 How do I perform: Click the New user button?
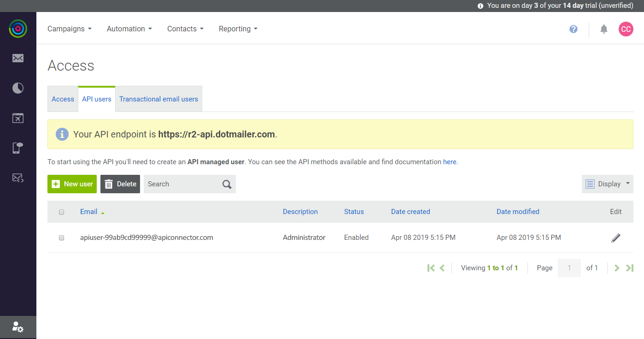(x=72, y=184)
